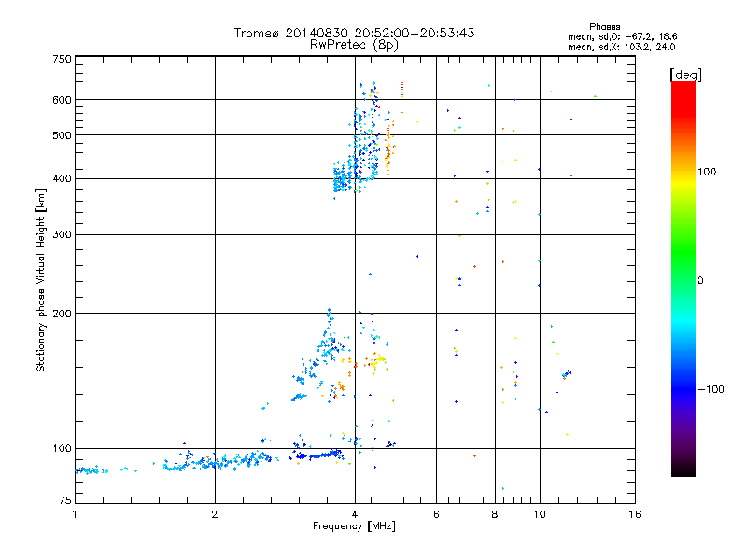Screen dimensions: 747x560
Task: Click the y-axis label '400'
Action: 62,179
